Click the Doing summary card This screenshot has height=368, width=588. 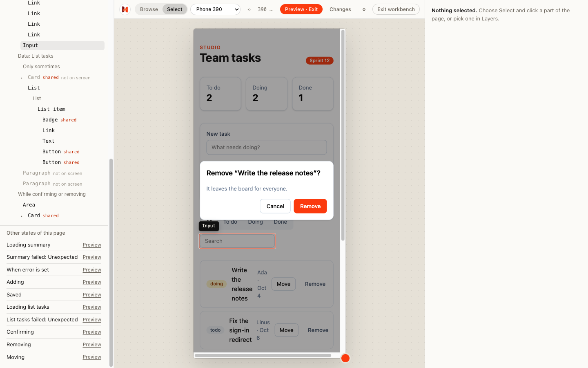(x=267, y=94)
